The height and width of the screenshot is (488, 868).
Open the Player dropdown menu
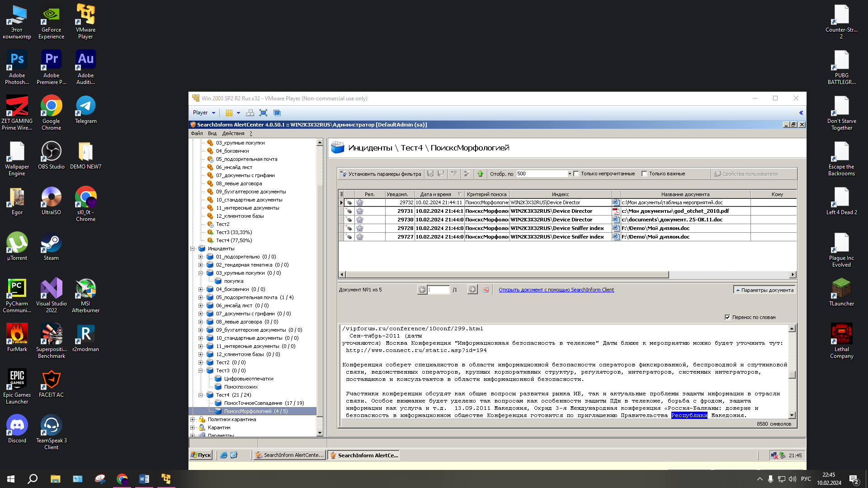(x=204, y=113)
